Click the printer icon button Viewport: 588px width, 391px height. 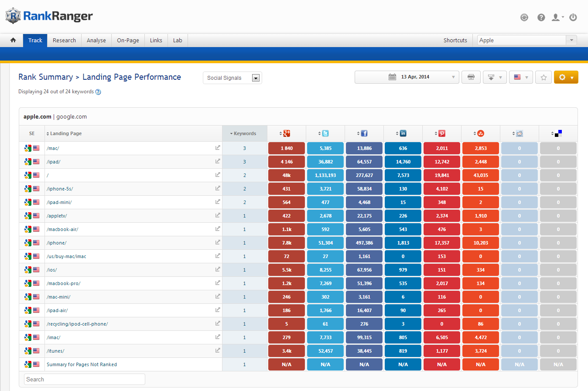point(471,77)
